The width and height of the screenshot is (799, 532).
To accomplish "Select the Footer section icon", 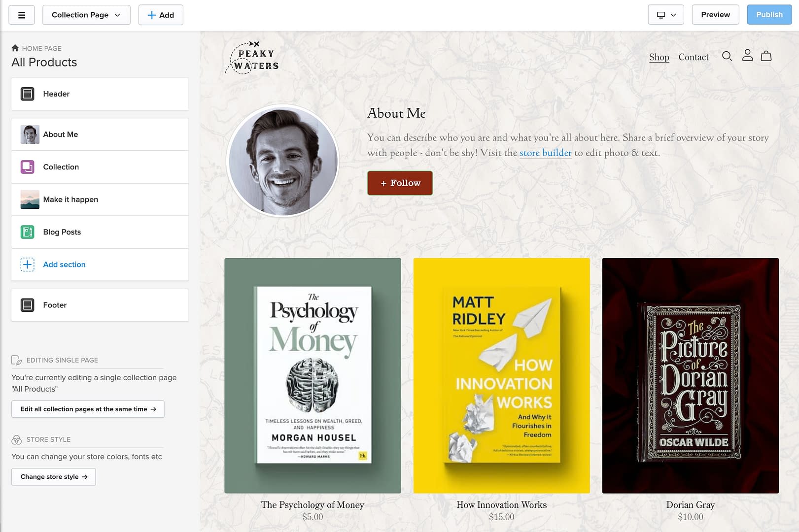I will (28, 305).
